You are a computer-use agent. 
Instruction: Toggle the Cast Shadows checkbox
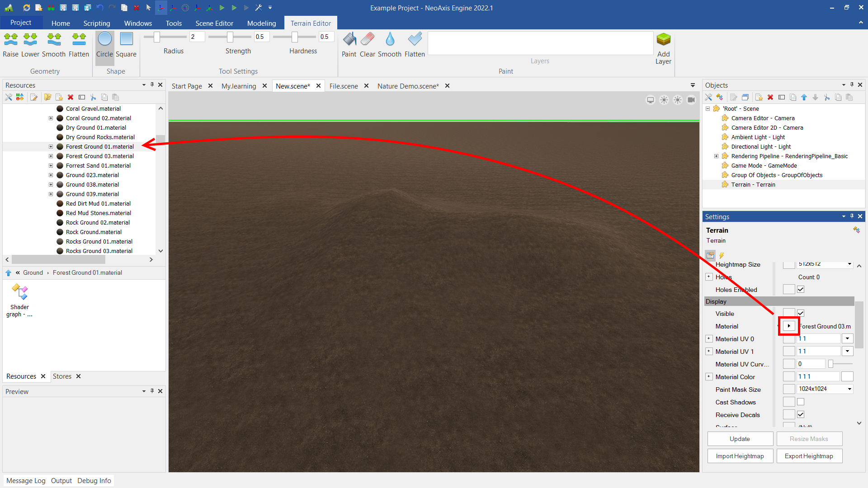click(801, 402)
